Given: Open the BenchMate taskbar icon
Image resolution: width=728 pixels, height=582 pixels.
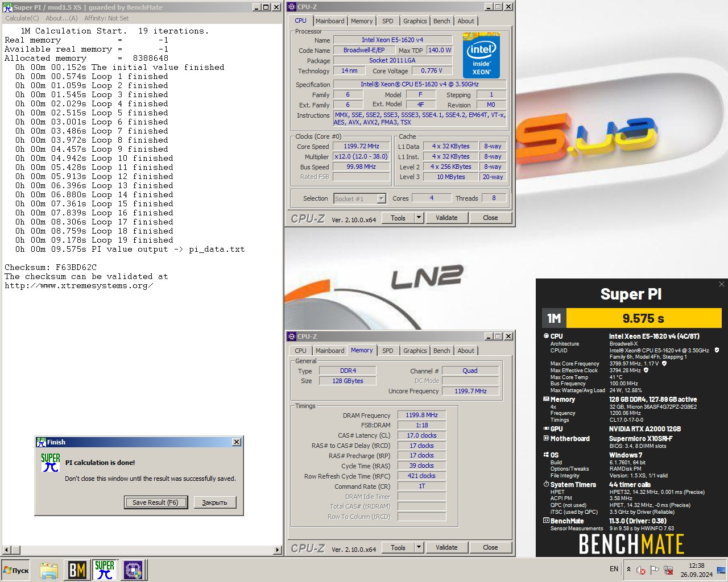Looking at the screenshot, I should [77, 570].
